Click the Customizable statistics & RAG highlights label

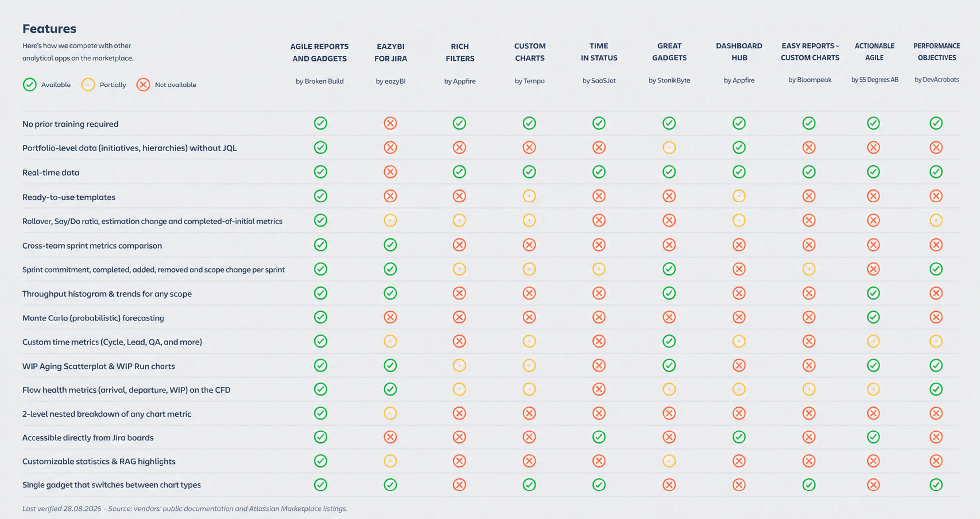[x=99, y=462]
